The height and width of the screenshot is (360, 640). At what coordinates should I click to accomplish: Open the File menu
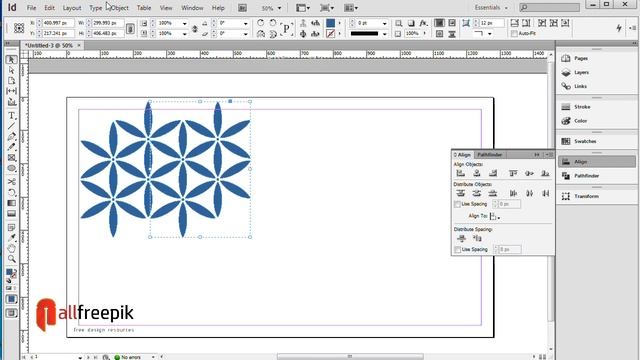31,8
